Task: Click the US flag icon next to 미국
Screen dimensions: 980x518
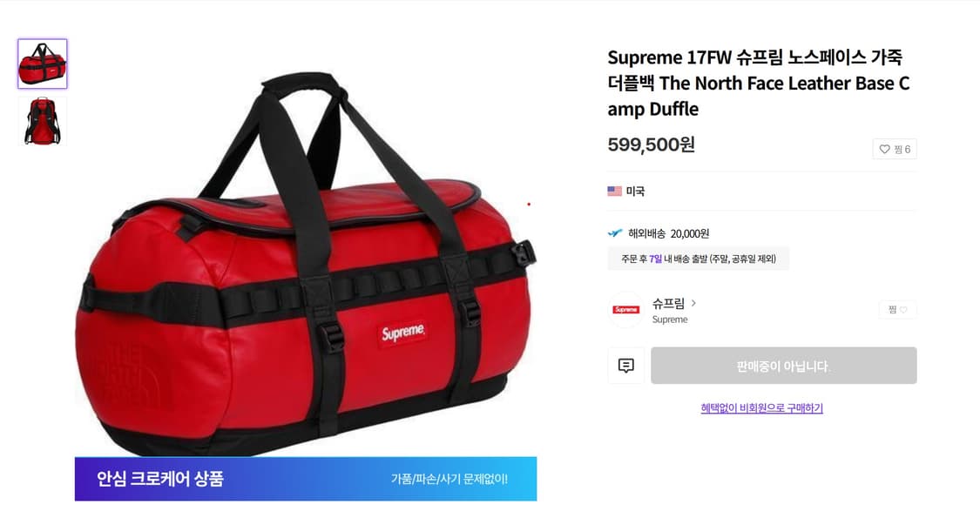Action: 614,192
